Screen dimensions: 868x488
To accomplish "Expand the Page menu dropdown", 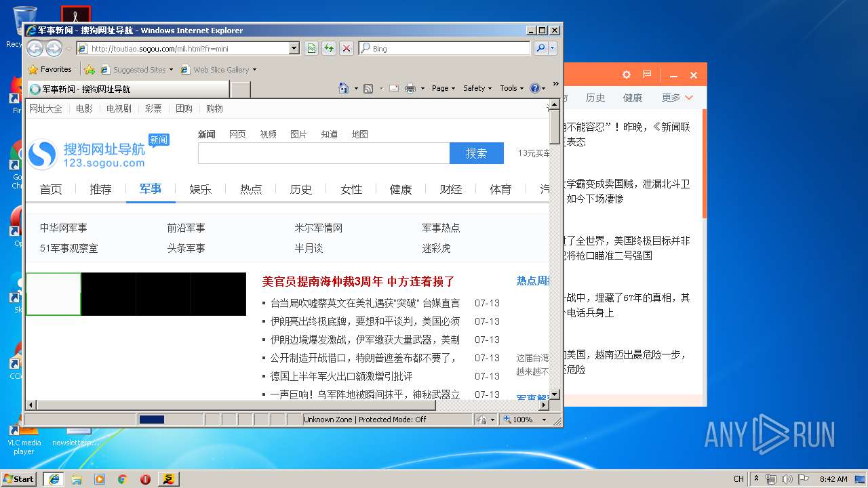I will (x=443, y=88).
